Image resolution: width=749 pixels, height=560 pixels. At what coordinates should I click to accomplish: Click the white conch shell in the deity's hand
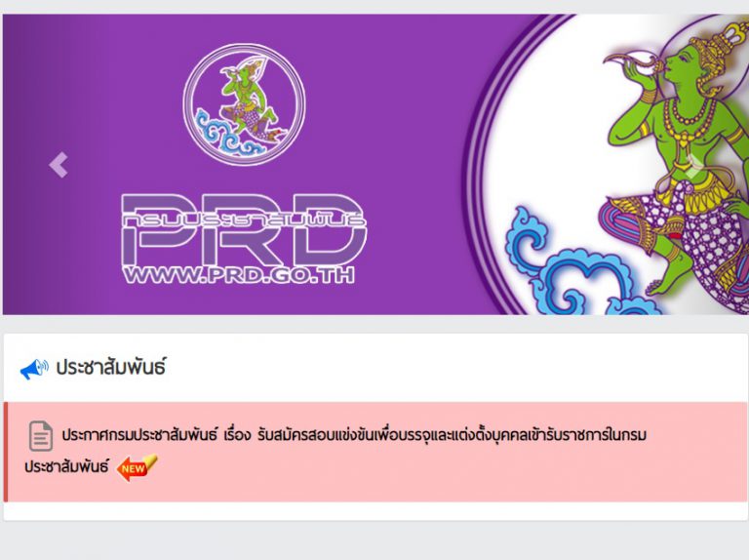pyautogui.click(x=631, y=63)
